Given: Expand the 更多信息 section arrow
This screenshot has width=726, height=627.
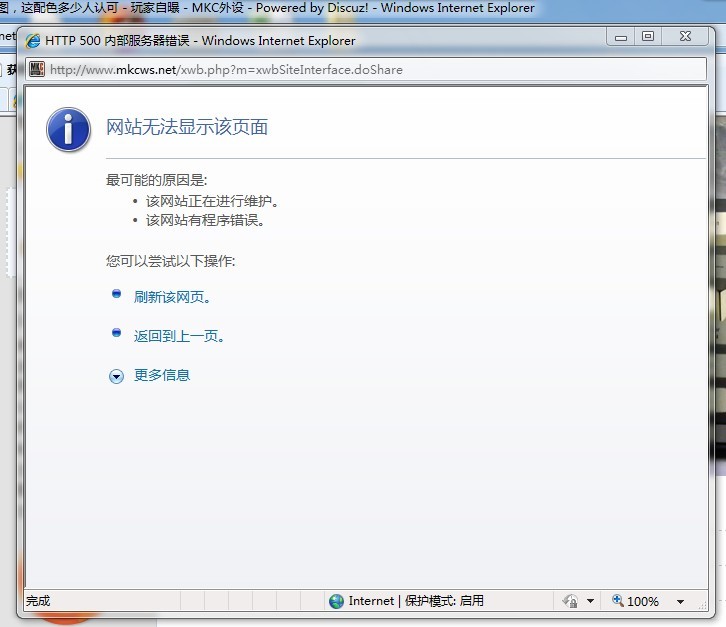Looking at the screenshot, I should 116,376.
